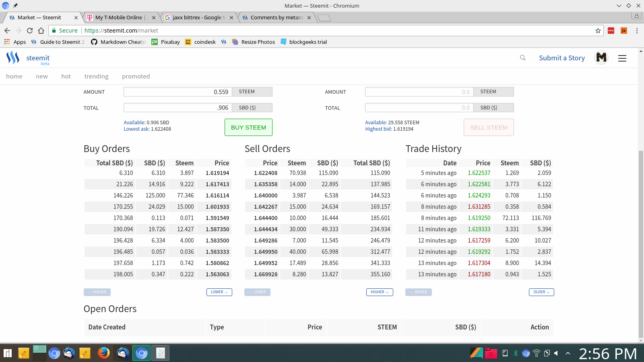This screenshot has height=362, width=644.
Task: Open the workspace switcher in taskbar
Action: click(x=39, y=353)
